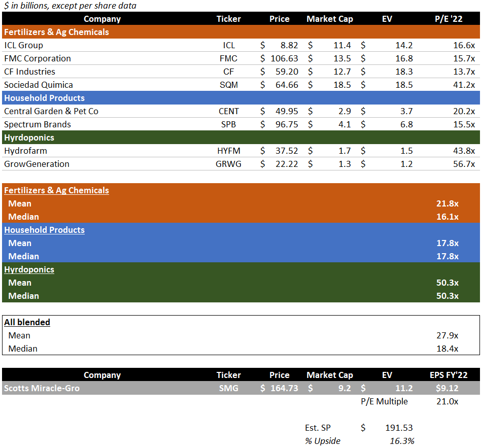Screen dimensions: 481x448
Task: Click the P/E Multiple label
Action: 385,401
